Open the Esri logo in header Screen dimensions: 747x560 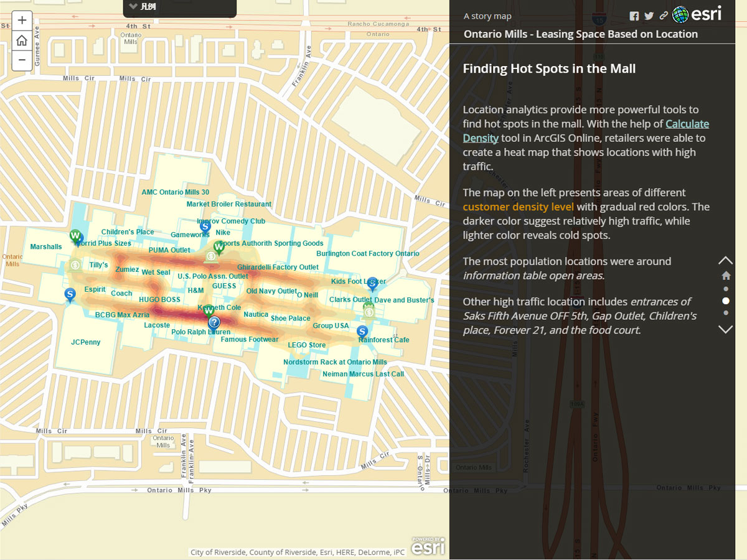(x=697, y=14)
